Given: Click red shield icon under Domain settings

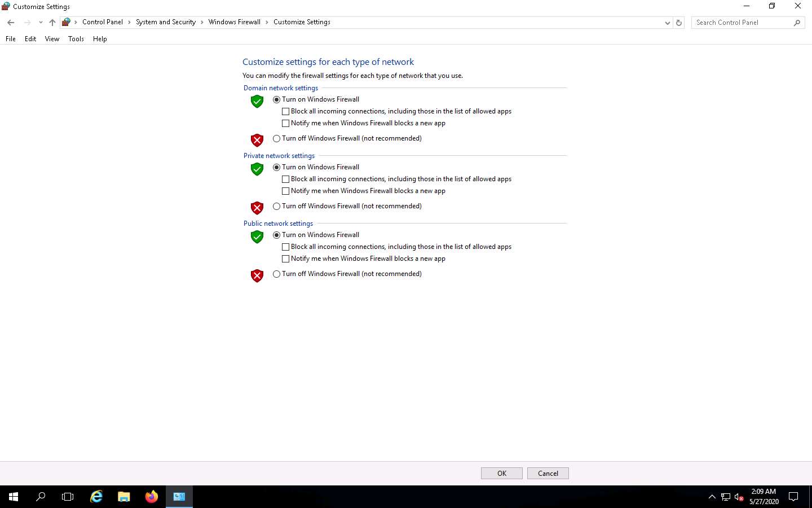Looking at the screenshot, I should click(x=257, y=140).
